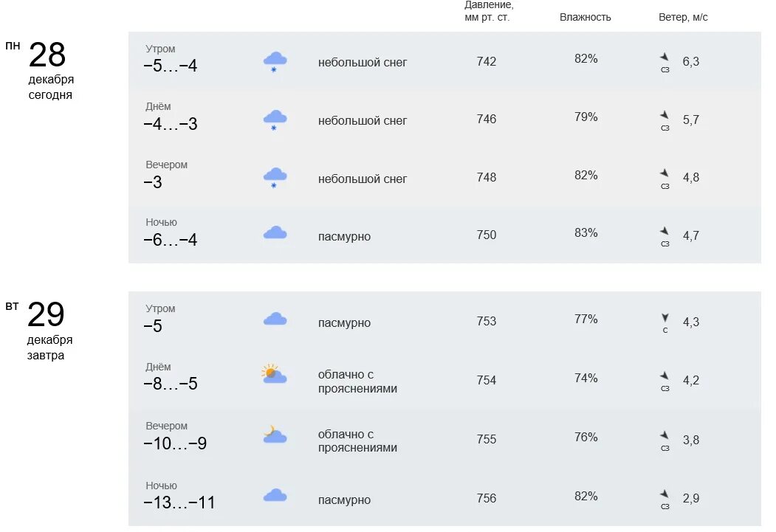This screenshot has height=532, width=776.
Task: Click the overcast cloud icon for Tuesday night
Action: (x=275, y=495)
